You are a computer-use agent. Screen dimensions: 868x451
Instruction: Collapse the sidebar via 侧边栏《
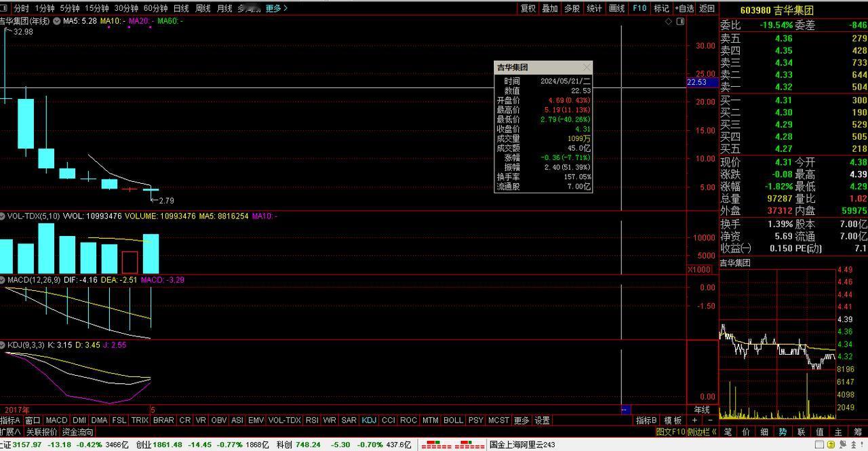point(703,432)
